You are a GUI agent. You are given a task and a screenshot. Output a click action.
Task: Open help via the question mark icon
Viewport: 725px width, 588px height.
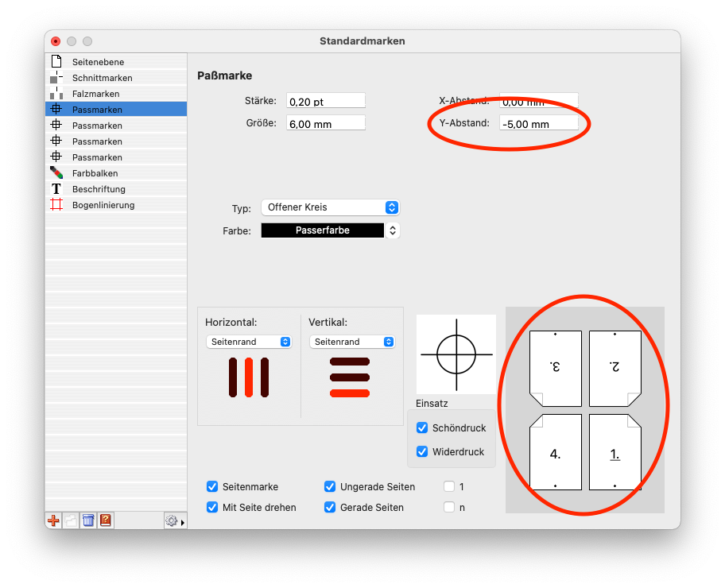[106, 520]
